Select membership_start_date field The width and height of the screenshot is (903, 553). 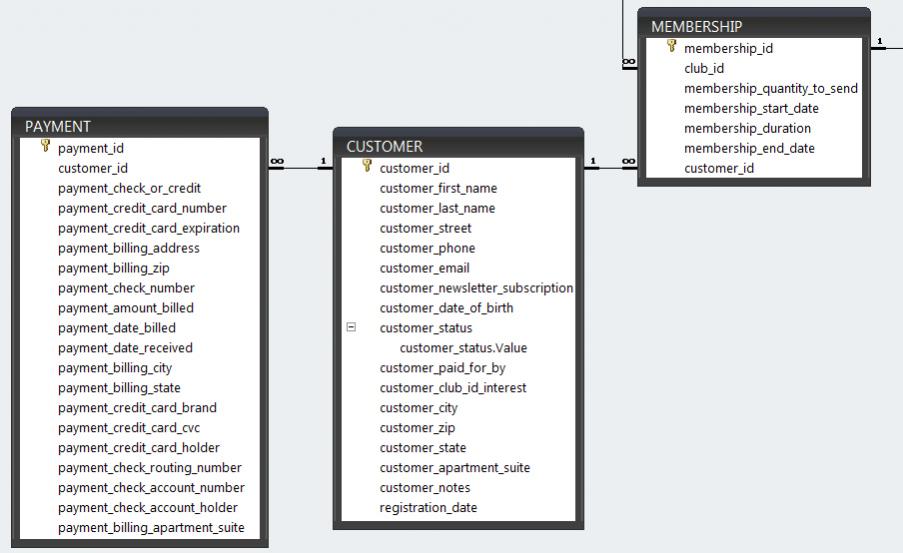pyautogui.click(x=751, y=108)
